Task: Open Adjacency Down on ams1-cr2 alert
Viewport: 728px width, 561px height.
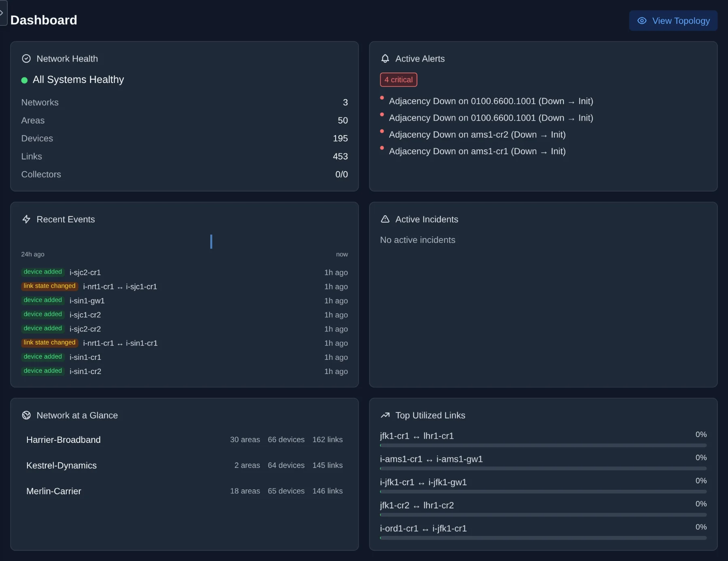Action: click(477, 134)
